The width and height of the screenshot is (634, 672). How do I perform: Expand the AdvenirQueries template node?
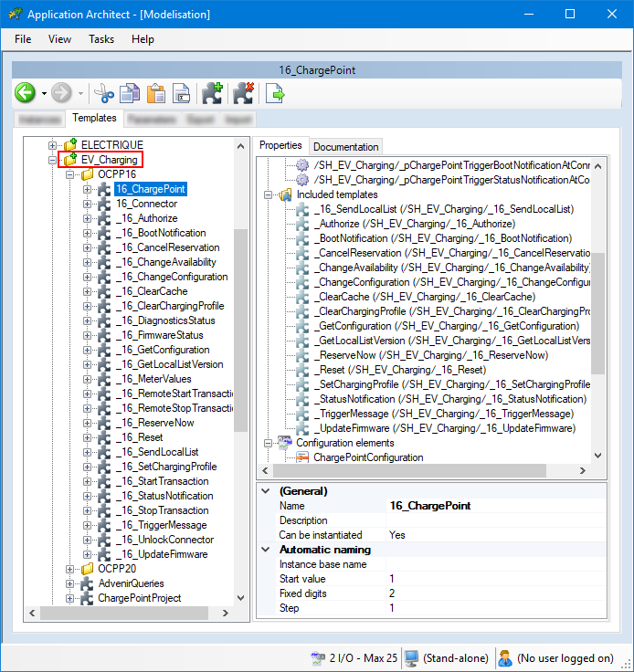(69, 583)
